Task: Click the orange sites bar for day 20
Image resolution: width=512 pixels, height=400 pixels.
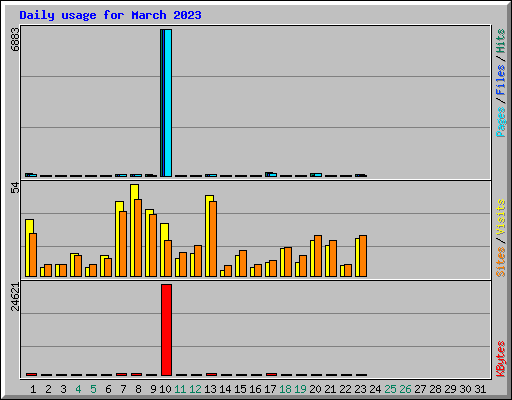Action: click(318, 256)
